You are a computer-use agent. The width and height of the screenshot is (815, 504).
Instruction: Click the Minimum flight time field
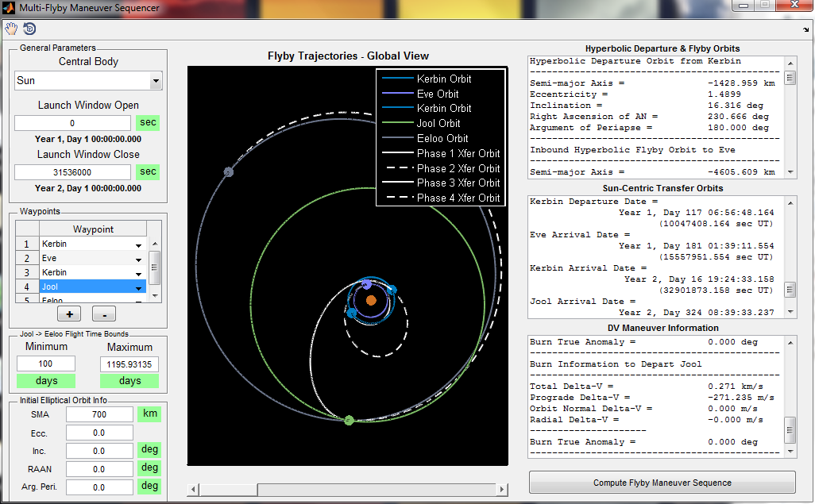point(46,364)
